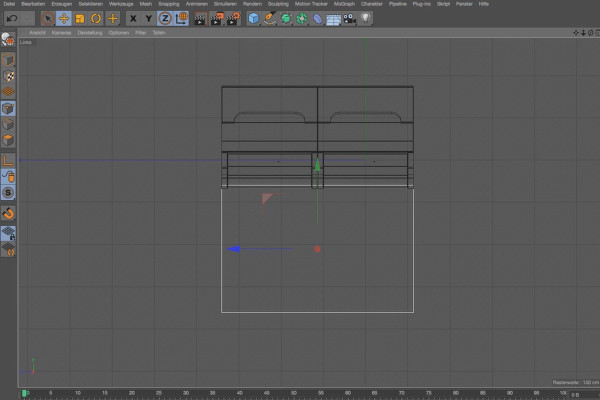Toggle the X axis lock
This screenshot has height=400, width=600.
133,18
